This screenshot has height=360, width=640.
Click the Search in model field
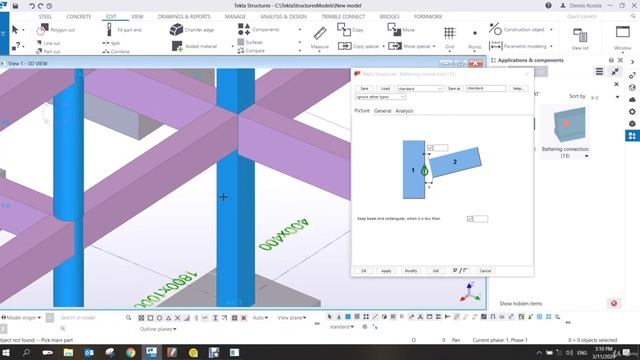pyautogui.click(x=92, y=318)
